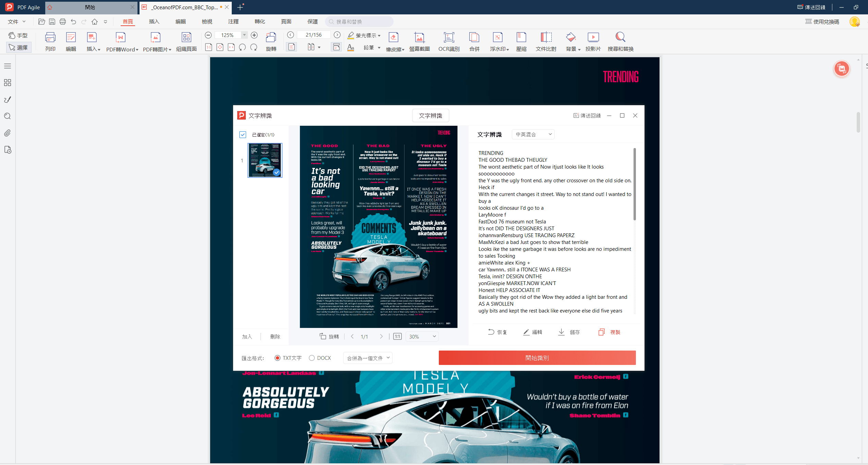Image resolution: width=868 pixels, height=465 pixels.
Task: Activate the Hand (手型) tool
Action: click(19, 35)
